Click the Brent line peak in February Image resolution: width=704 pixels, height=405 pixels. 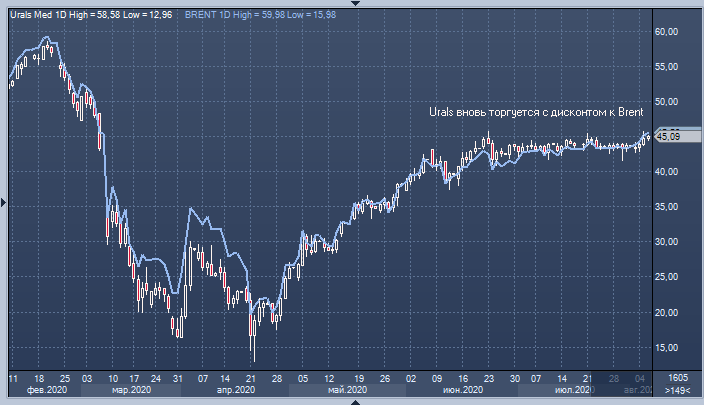coord(47,38)
